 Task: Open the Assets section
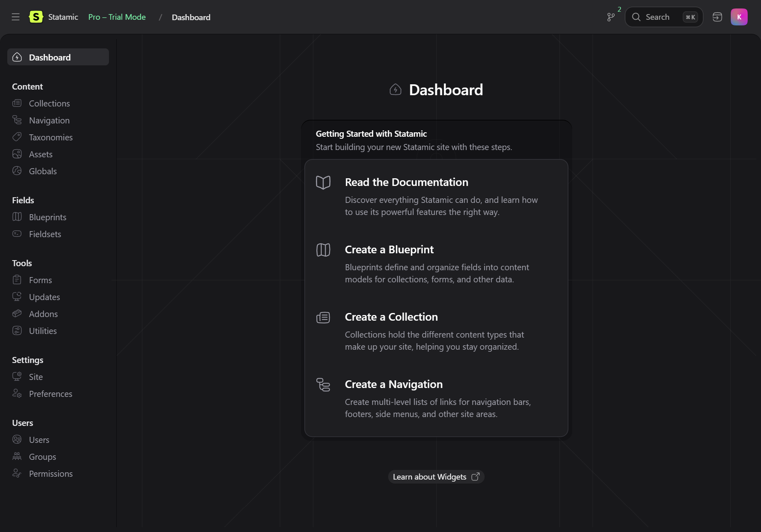click(58, 154)
